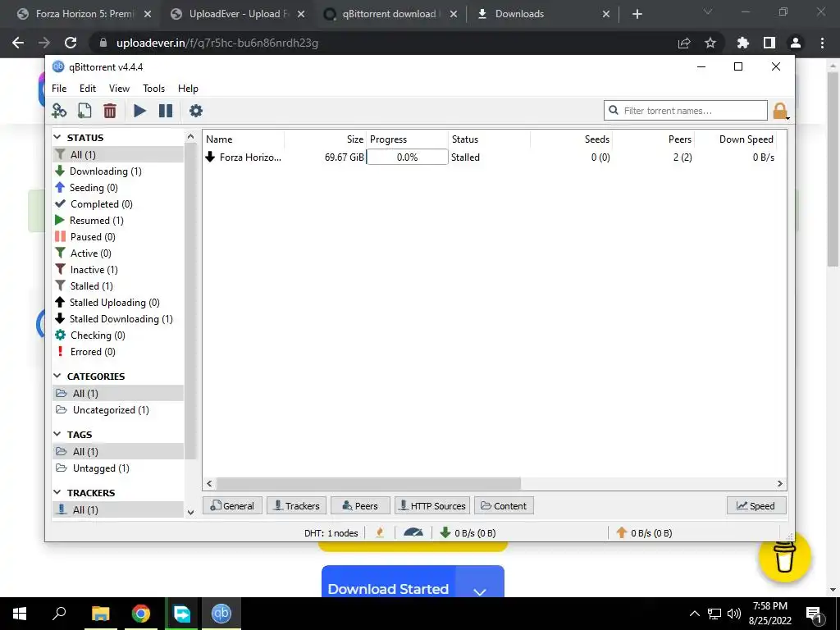Click the taskbar search magnifier

(59, 613)
